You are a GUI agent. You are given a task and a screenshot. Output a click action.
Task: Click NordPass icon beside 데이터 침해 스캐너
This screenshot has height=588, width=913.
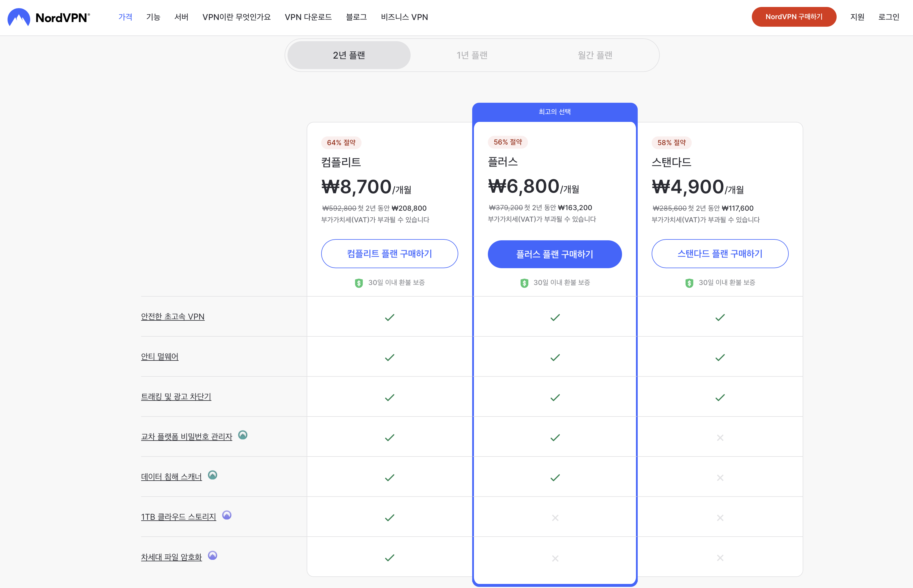[212, 475]
